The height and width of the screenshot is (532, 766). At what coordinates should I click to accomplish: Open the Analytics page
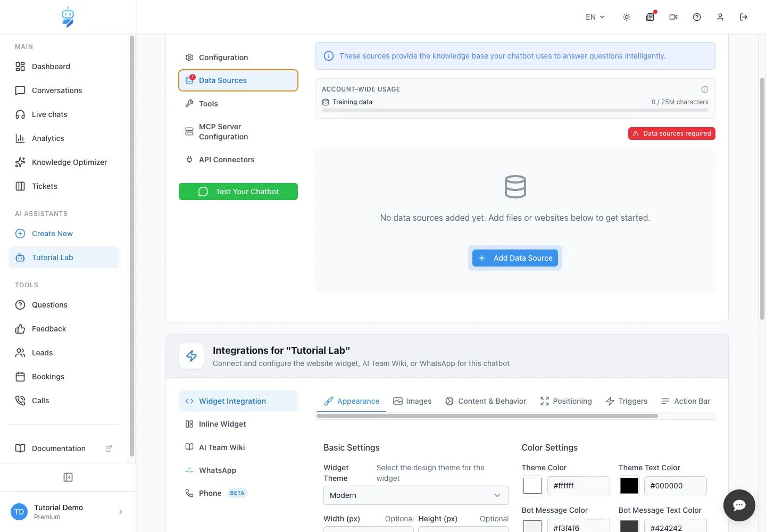(x=64, y=138)
